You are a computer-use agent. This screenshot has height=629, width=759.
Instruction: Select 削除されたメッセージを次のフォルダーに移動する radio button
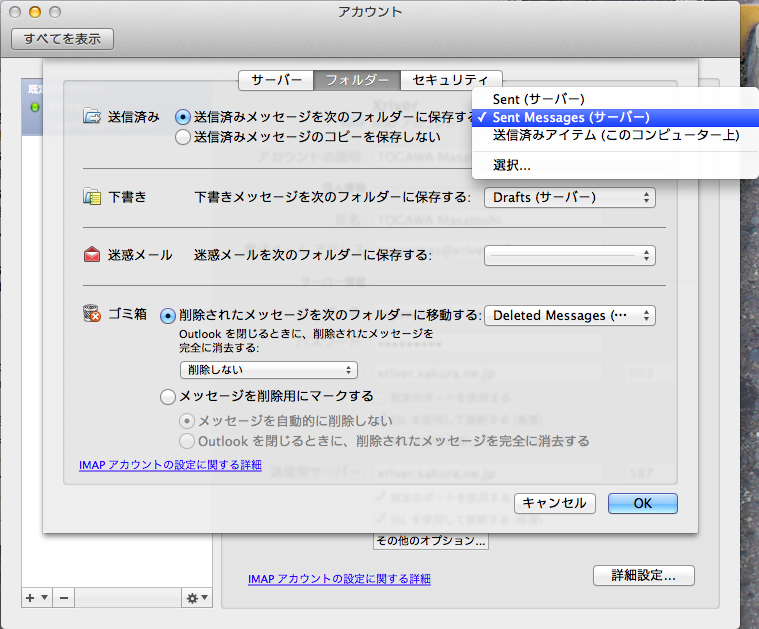pyautogui.click(x=168, y=315)
